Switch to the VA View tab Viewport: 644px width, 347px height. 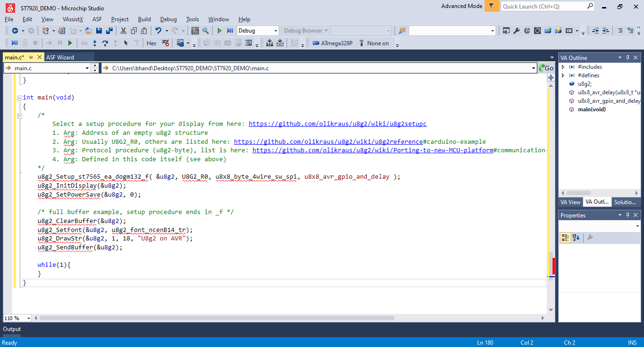point(570,202)
